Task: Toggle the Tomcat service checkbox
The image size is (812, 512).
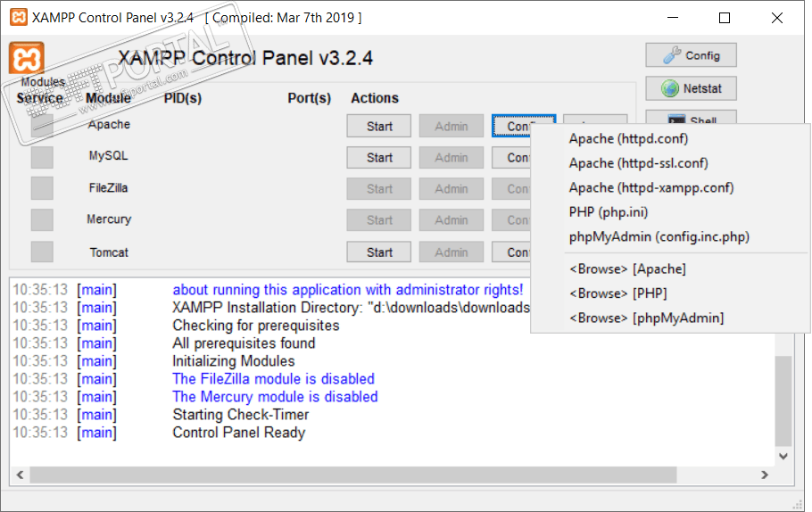Action: tap(42, 252)
